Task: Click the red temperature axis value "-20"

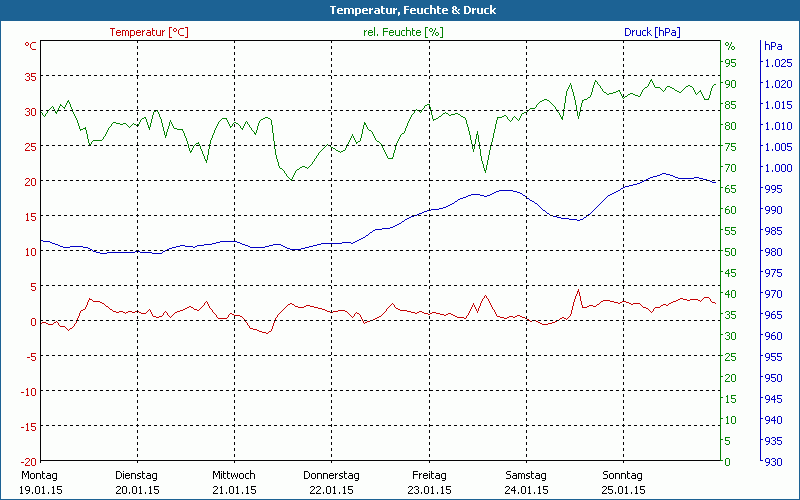Action: (29, 462)
